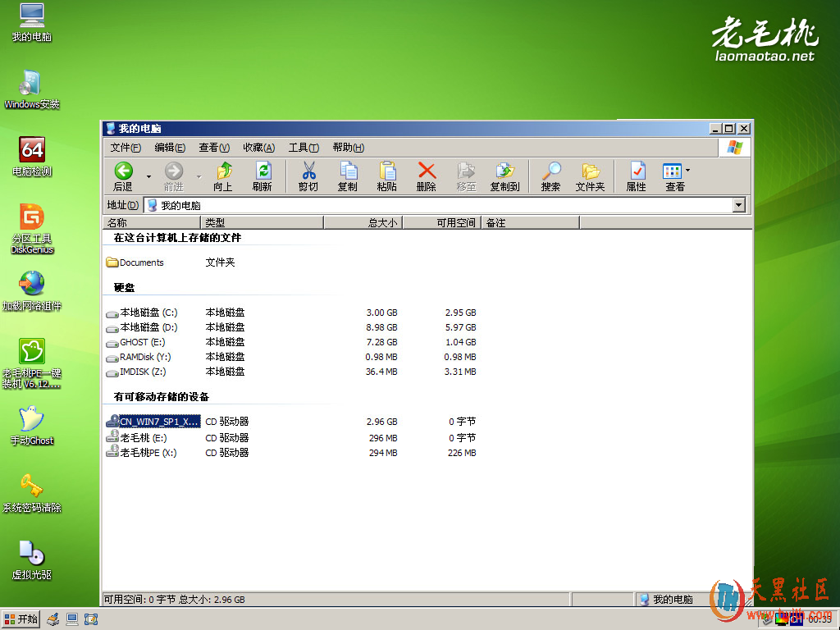Click the Refresh (刷新) toolbar icon

(262, 176)
